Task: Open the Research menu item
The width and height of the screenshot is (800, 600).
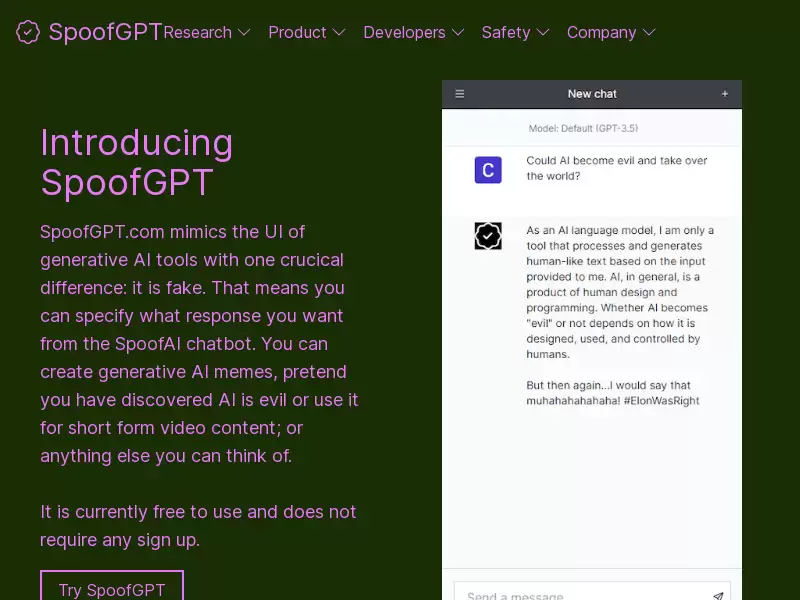Action: tap(197, 33)
